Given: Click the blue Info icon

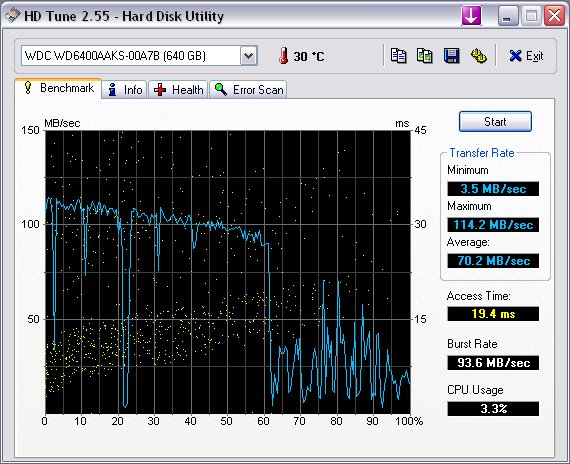Looking at the screenshot, I should pyautogui.click(x=113, y=89).
